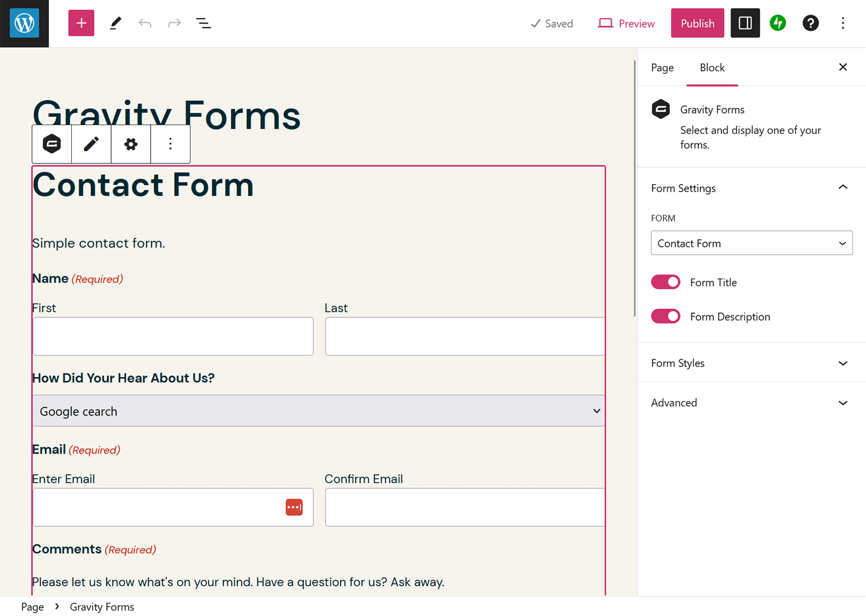Edit the form using the block toolbar pencil

pos(92,144)
